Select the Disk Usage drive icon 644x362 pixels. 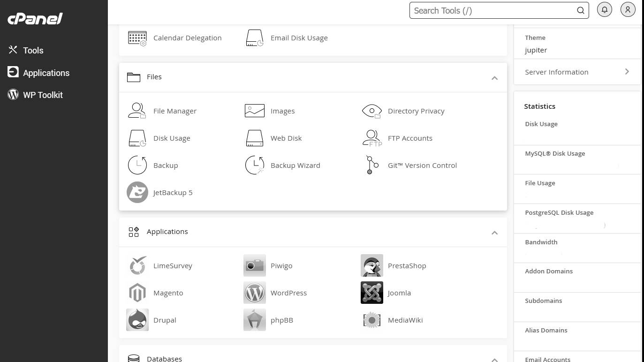coord(137,138)
